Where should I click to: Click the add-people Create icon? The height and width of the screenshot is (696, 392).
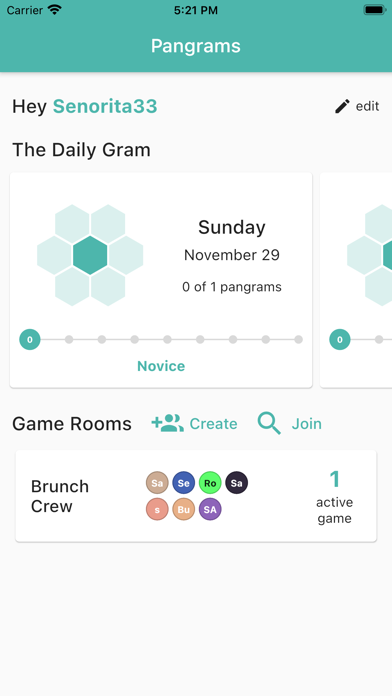point(167,423)
